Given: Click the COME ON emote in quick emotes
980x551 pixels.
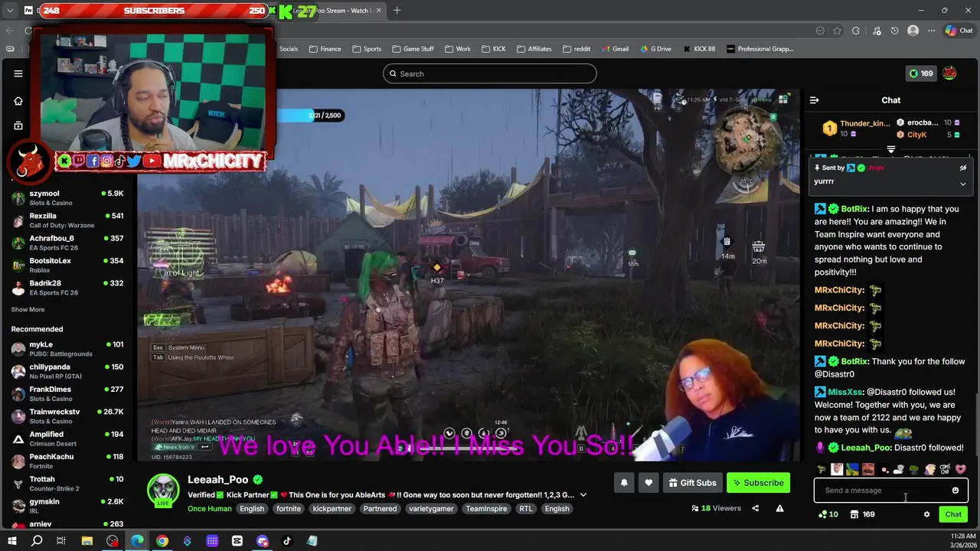Looking at the screenshot, I should [x=945, y=469].
